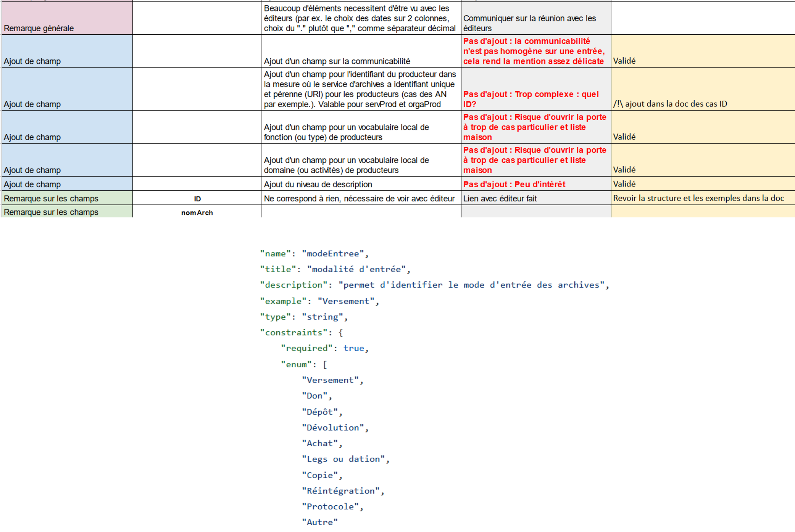Image resolution: width=795 pixels, height=532 pixels.
Task: Select "Ajout de champ" in identifiant du producteur row
Action: click(67, 89)
